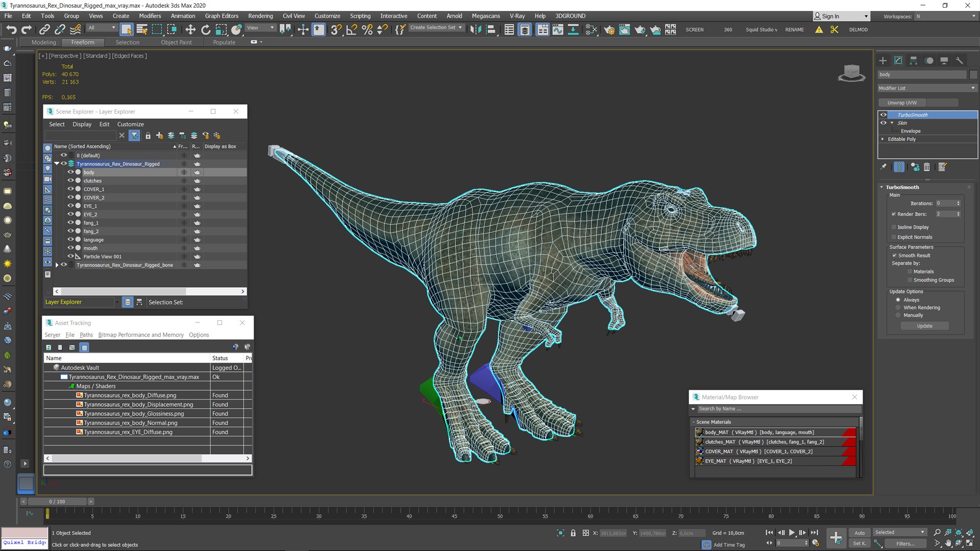Hide the clutches object via eye icon
This screenshot has width=980, height=551.
coord(70,181)
